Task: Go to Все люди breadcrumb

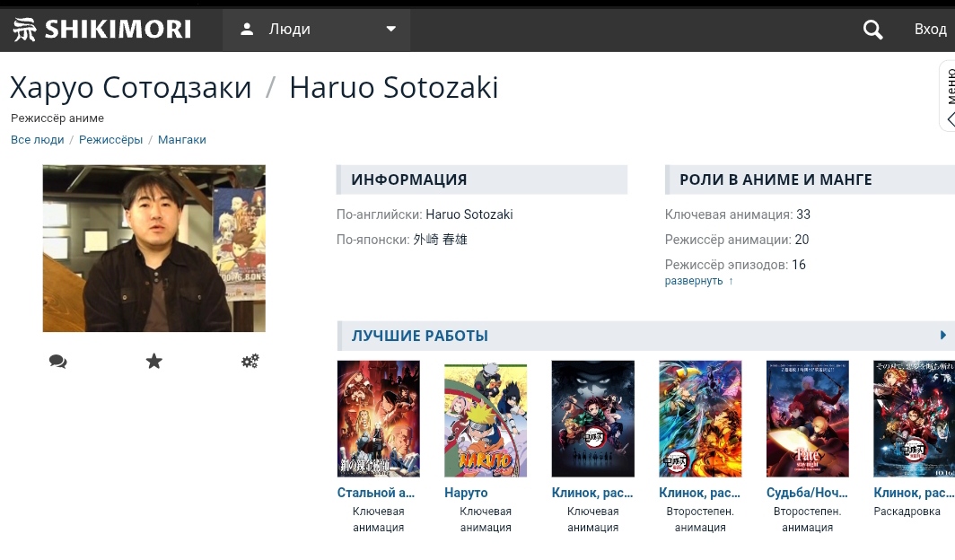Action: tap(37, 139)
